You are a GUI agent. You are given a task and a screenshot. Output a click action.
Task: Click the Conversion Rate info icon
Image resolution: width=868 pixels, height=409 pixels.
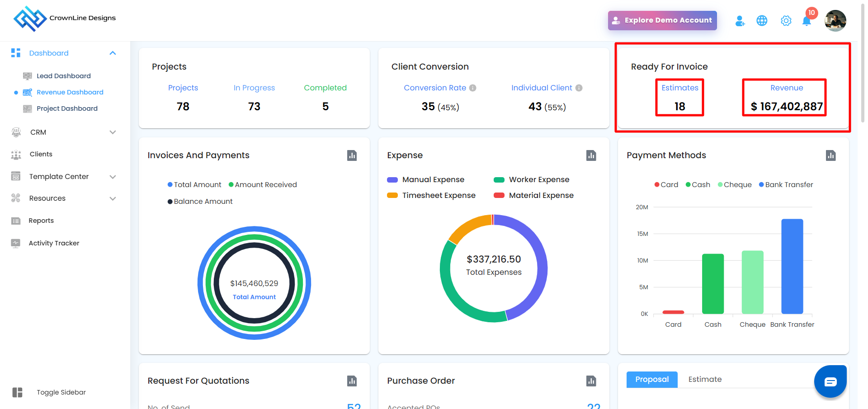pyautogui.click(x=472, y=88)
